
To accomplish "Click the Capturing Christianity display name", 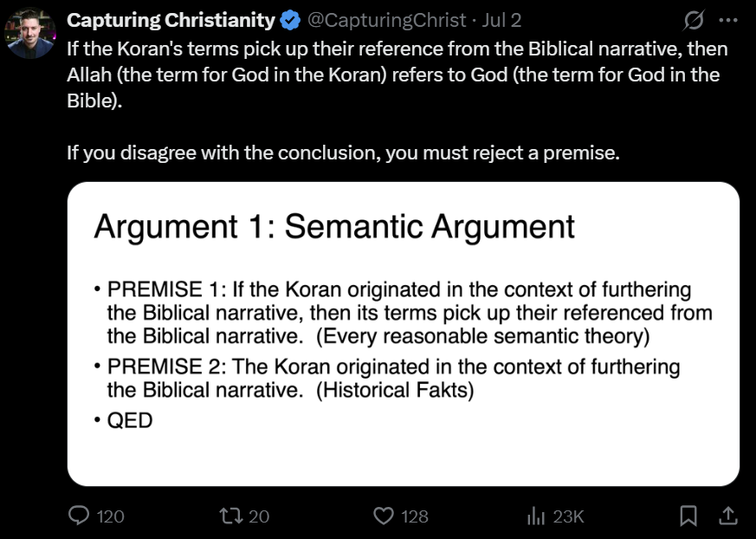I will tap(171, 20).
